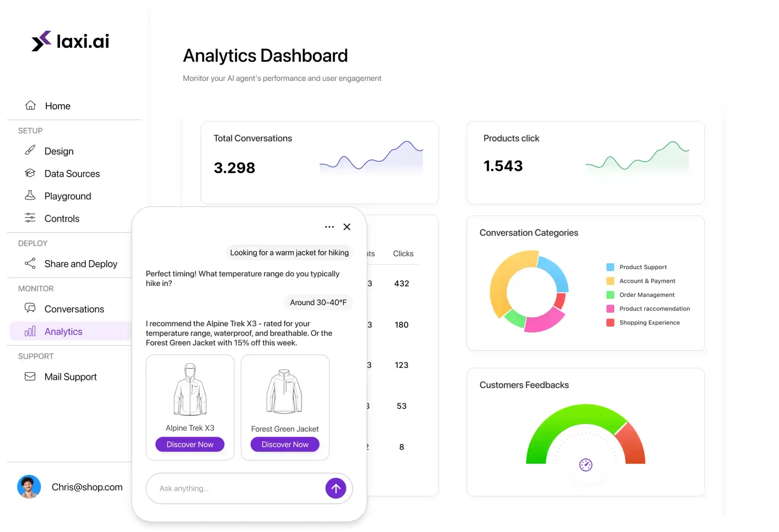The image size is (779, 532).
Task: Click the purple send arrow button
Action: point(336,488)
